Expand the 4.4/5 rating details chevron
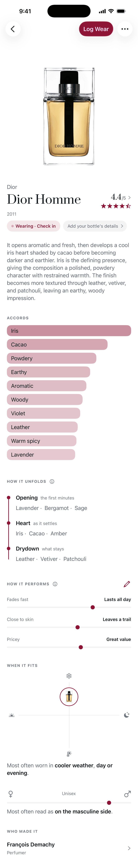The height and width of the screenshot is (868, 138). click(x=130, y=198)
